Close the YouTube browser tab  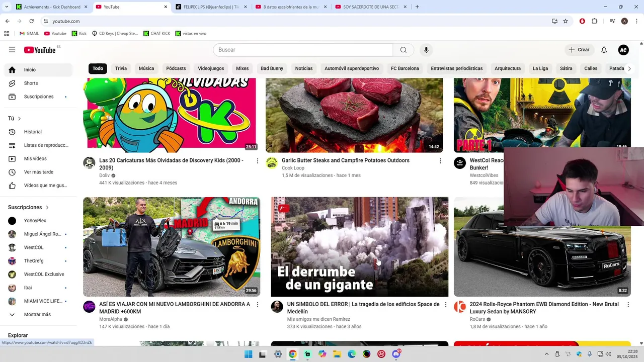pos(166,7)
